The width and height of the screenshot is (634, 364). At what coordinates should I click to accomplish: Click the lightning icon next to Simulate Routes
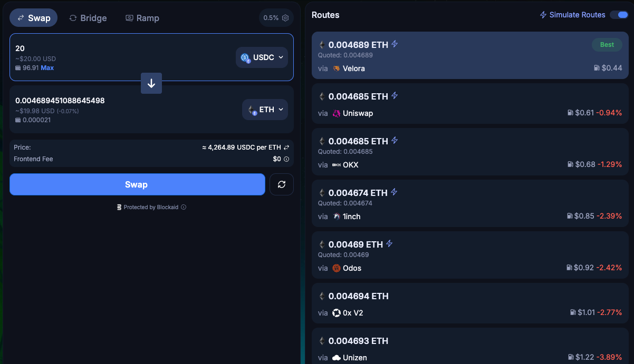543,15
